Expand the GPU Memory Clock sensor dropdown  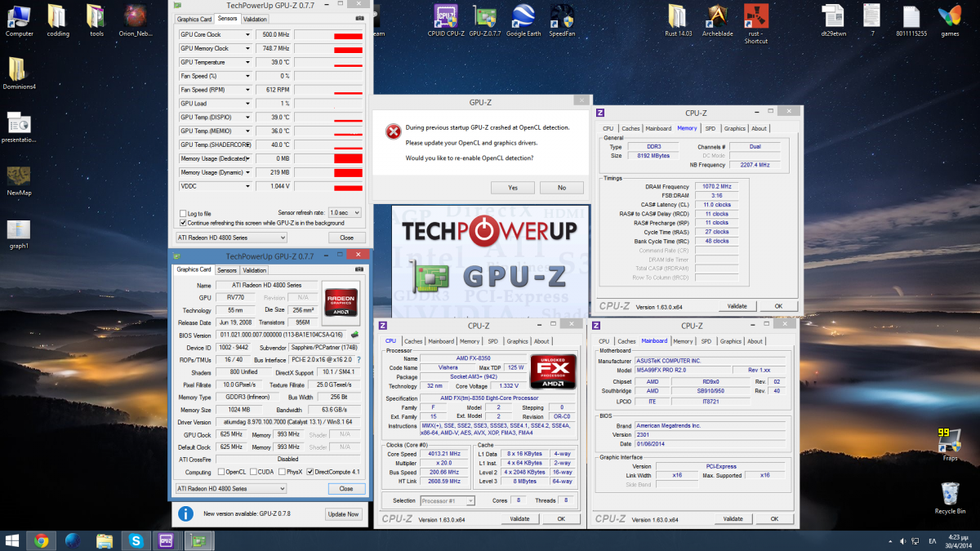tap(247, 49)
